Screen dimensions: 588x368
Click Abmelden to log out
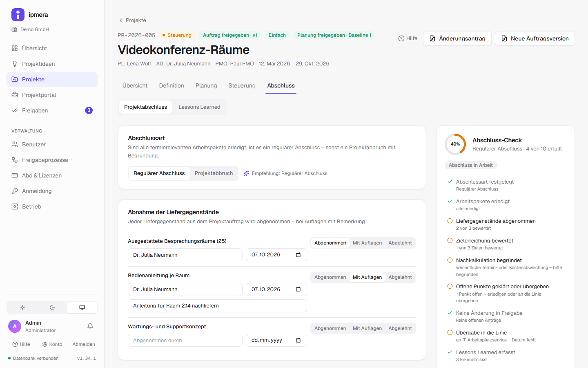84,344
